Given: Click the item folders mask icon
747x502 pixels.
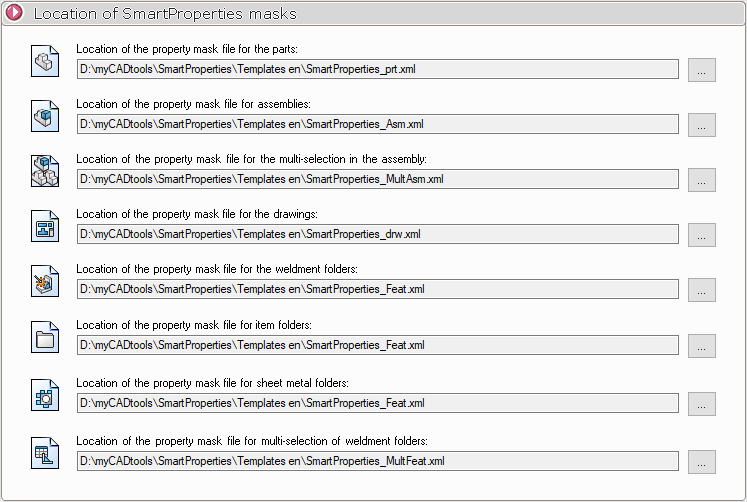Looking at the screenshot, I should [x=45, y=337].
